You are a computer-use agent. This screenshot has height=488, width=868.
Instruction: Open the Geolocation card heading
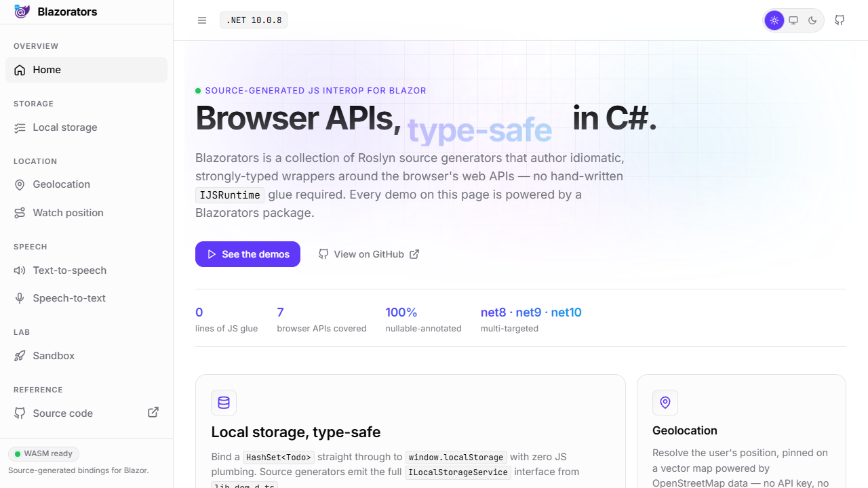[x=685, y=430]
